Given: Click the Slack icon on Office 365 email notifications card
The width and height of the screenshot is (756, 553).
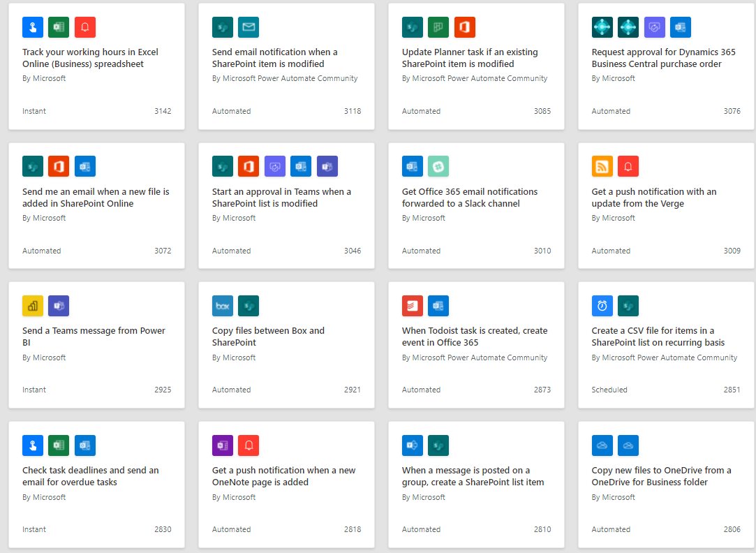Looking at the screenshot, I should coord(438,166).
